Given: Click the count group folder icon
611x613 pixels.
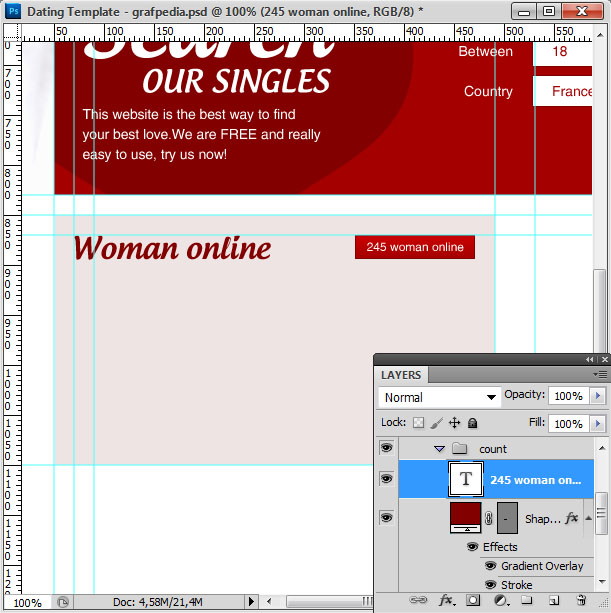Looking at the screenshot, I should [x=460, y=448].
